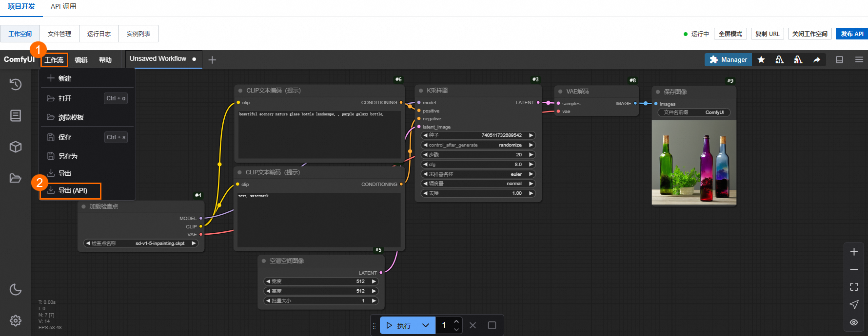
Task: Collapse the VAE解码 node via its dot
Action: 560,92
